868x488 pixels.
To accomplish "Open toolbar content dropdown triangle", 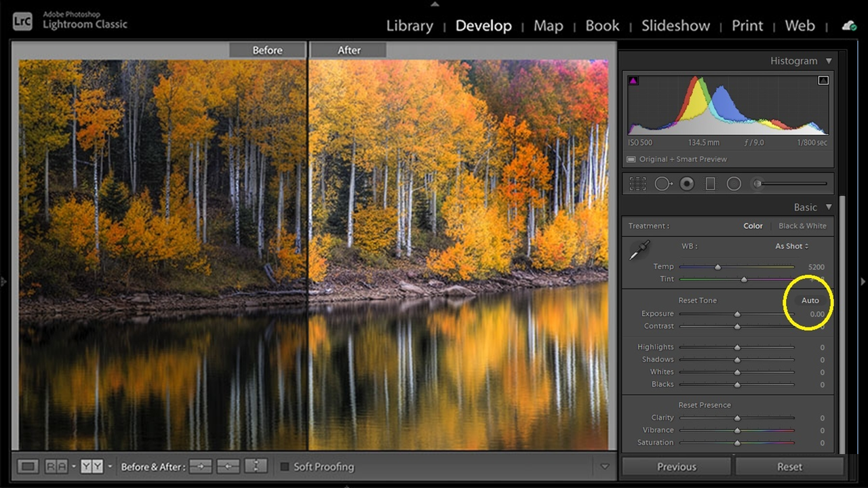I will pos(605,466).
